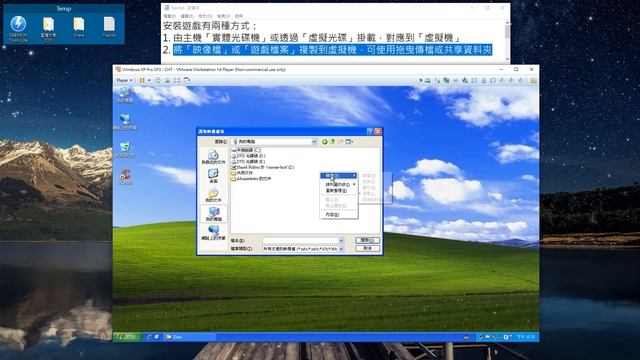Click the Unity mode icon in VMware toolbar
Screen dimensions: 640x360
pos(187,80)
